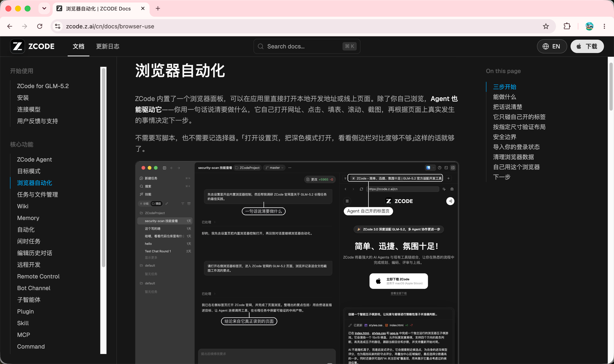This screenshot has height=364, width=614.
Task: Open the Skill sidebar page
Action: point(23,323)
